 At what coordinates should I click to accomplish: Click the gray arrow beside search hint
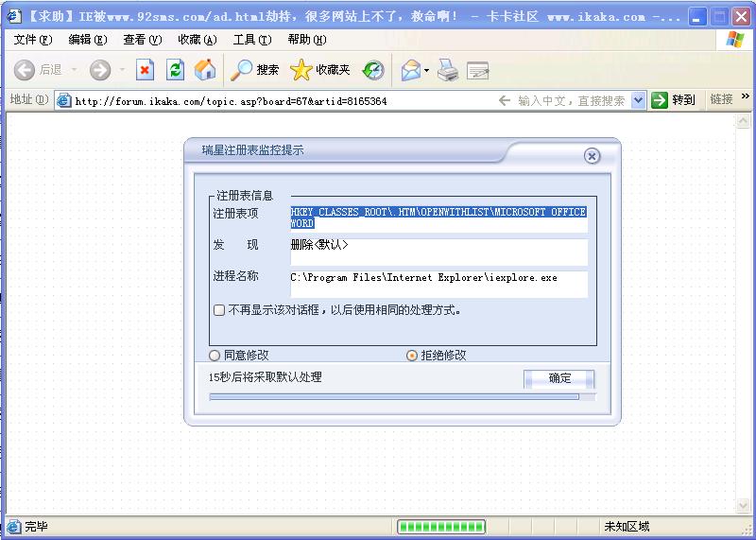505,100
